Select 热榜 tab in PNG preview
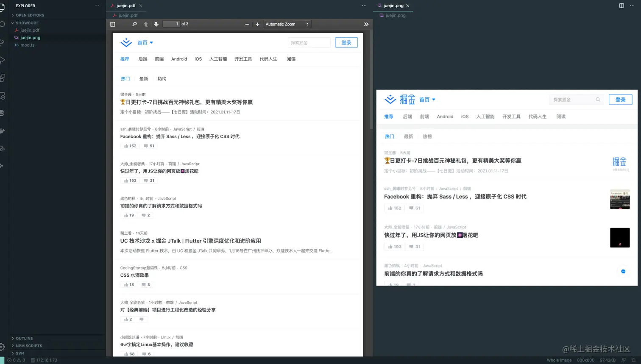641x364 pixels. [x=427, y=136]
